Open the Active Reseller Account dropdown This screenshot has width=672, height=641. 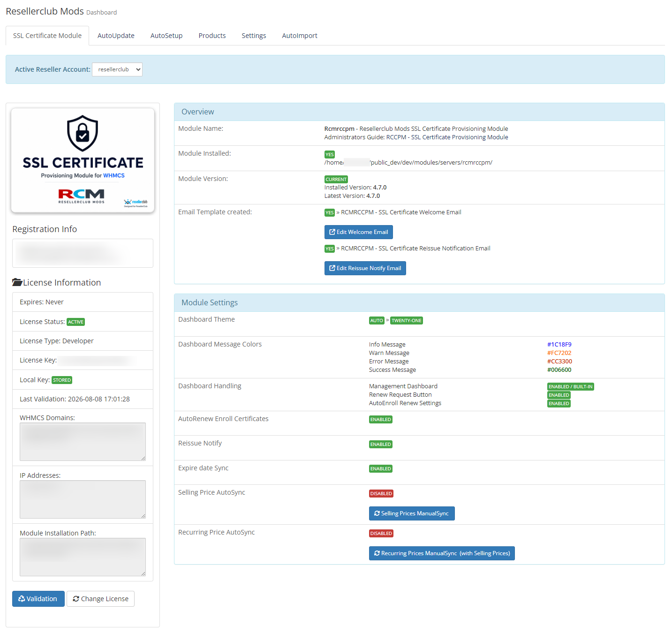(117, 69)
